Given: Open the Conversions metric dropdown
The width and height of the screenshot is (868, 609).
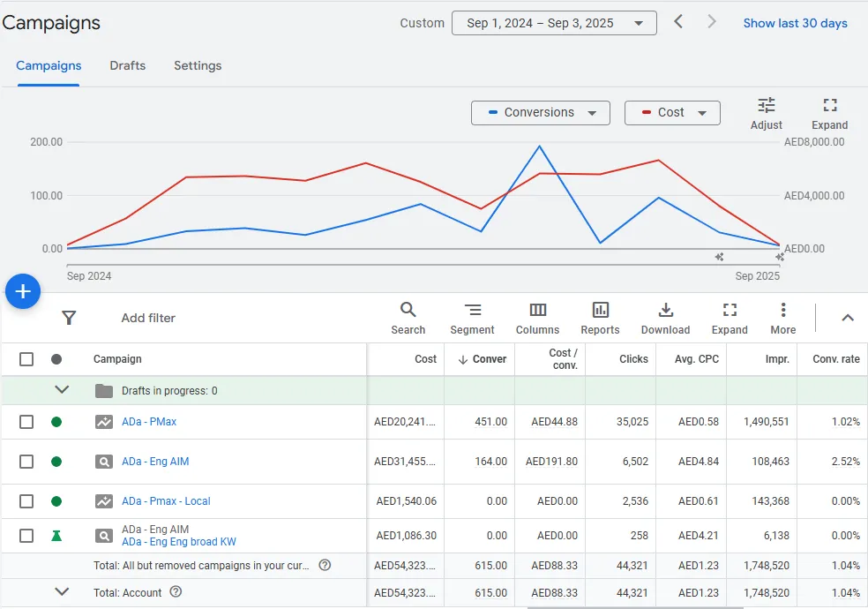Looking at the screenshot, I should point(540,112).
